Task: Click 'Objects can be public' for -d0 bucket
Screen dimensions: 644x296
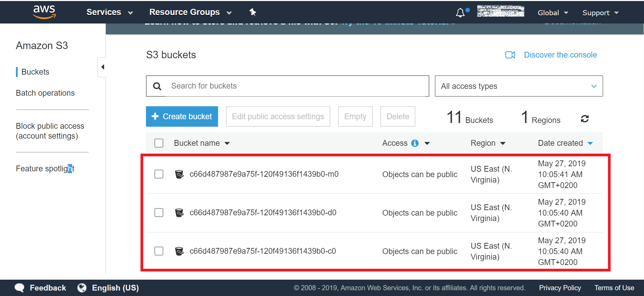Action: point(420,213)
